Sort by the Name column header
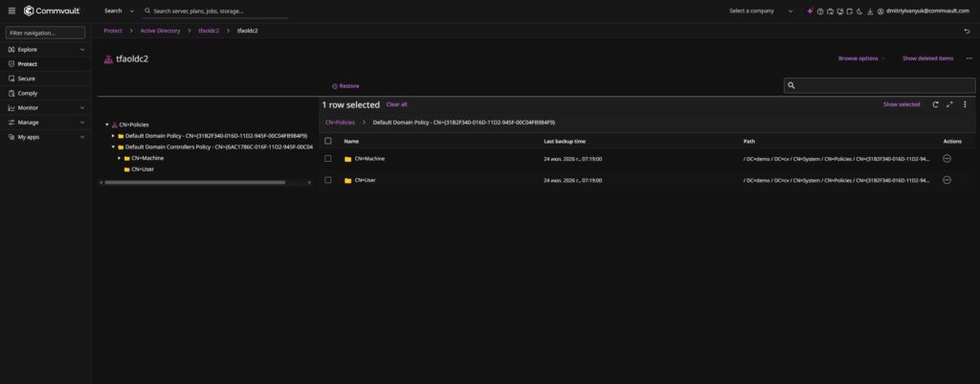The width and height of the screenshot is (980, 384). 351,142
